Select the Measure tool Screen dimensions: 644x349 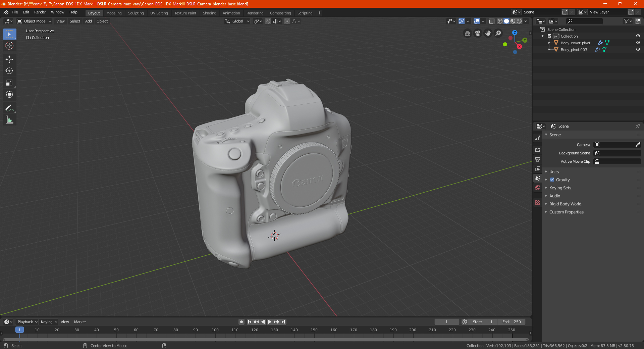click(9, 120)
